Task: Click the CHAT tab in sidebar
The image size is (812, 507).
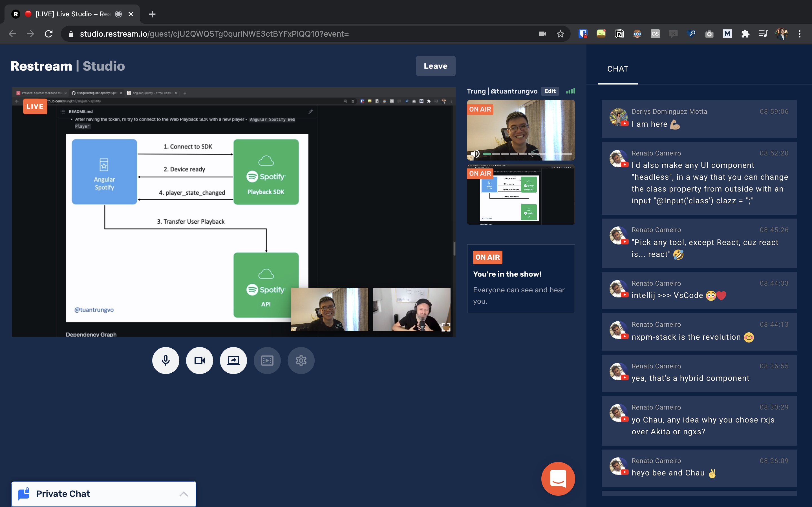Action: [x=619, y=69]
